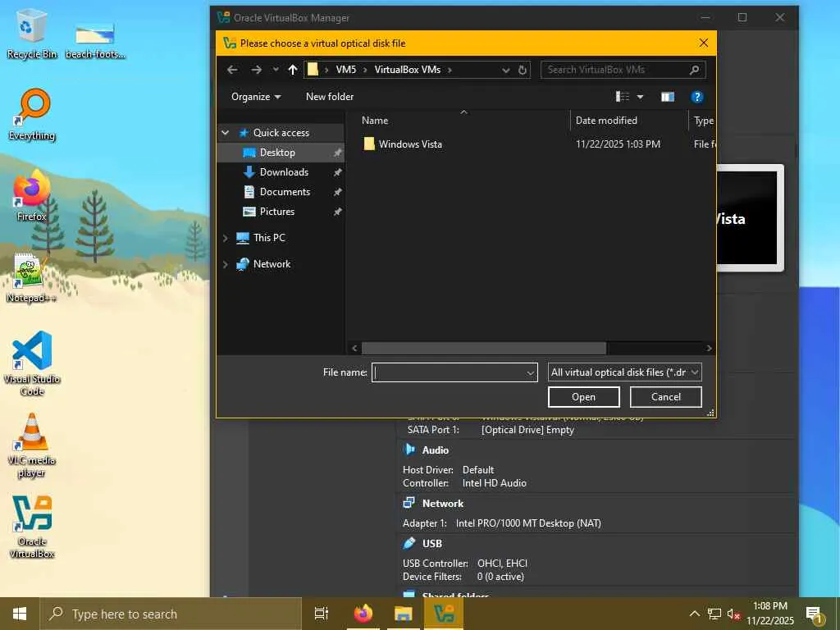Select Pictures in Quick access
Screen dimensions: 840x630
[277, 212]
